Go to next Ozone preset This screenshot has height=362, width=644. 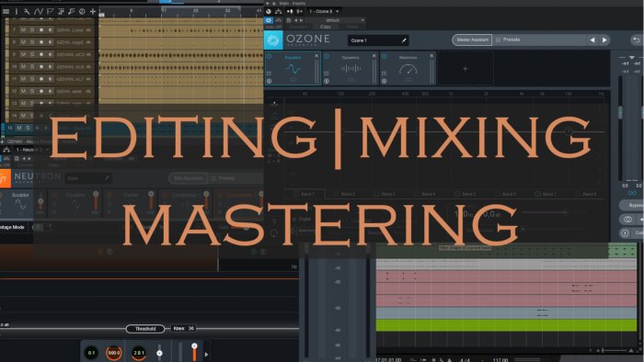point(604,40)
